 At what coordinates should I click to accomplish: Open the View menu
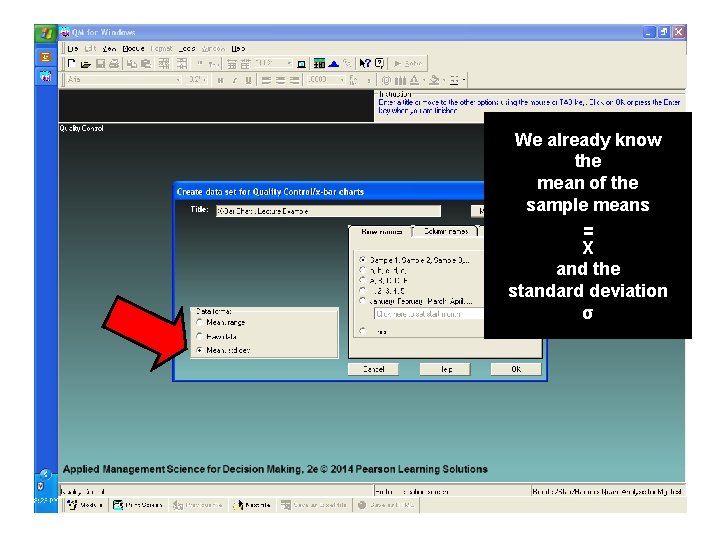(x=109, y=48)
